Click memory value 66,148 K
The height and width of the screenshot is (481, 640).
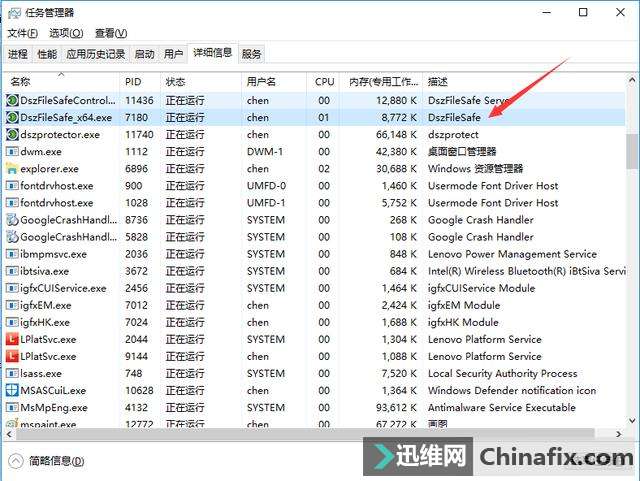point(396,134)
